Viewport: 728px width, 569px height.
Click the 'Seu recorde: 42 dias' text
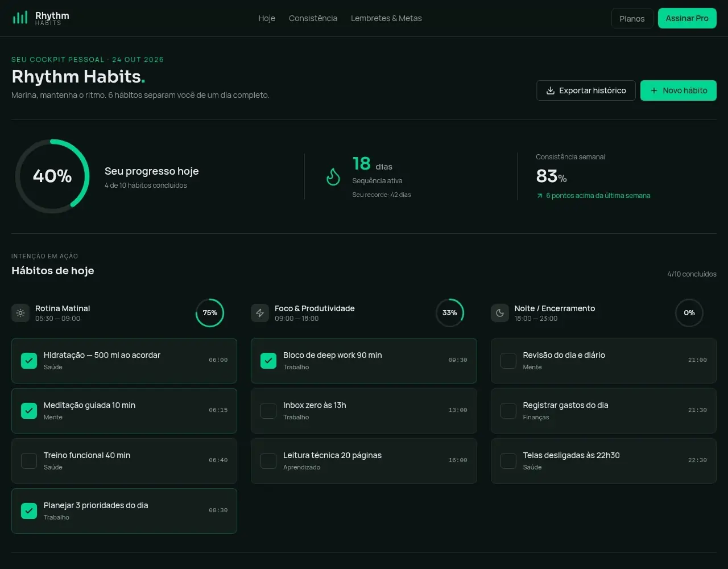click(x=382, y=195)
